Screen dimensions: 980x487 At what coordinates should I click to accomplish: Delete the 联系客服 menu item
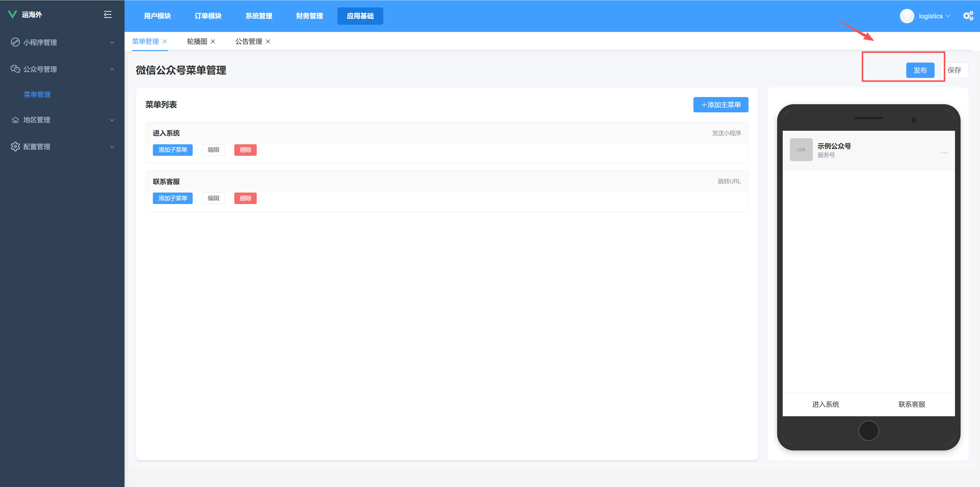[245, 198]
